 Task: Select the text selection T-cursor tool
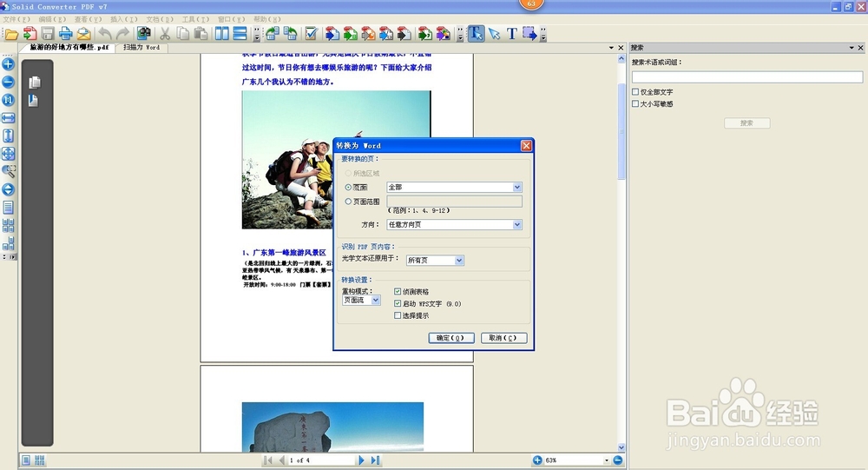tap(476, 34)
